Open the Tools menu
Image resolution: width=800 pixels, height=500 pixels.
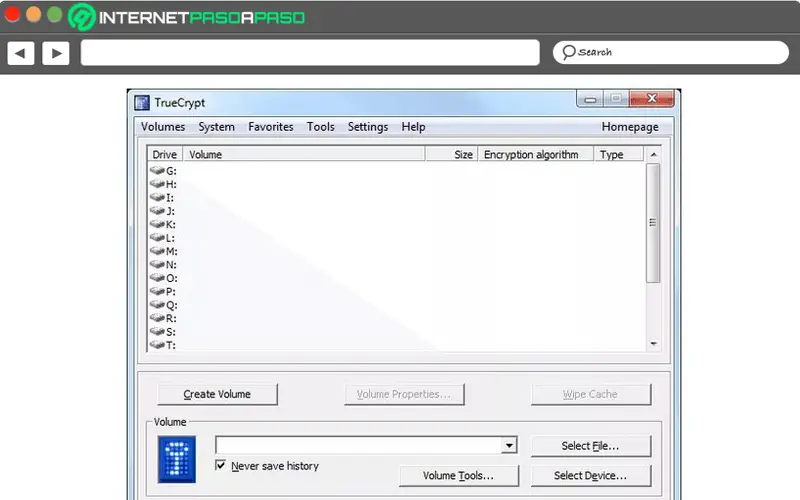(x=320, y=127)
